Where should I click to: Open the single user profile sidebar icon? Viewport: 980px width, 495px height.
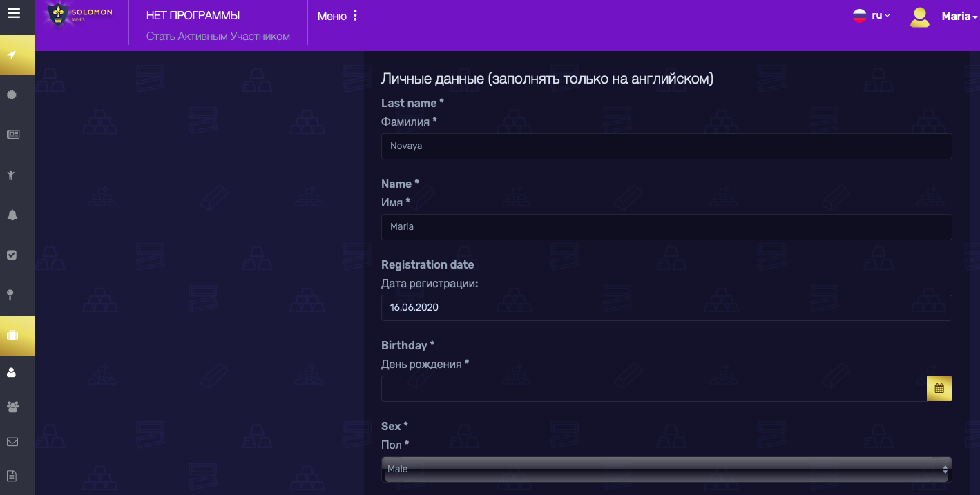12,373
